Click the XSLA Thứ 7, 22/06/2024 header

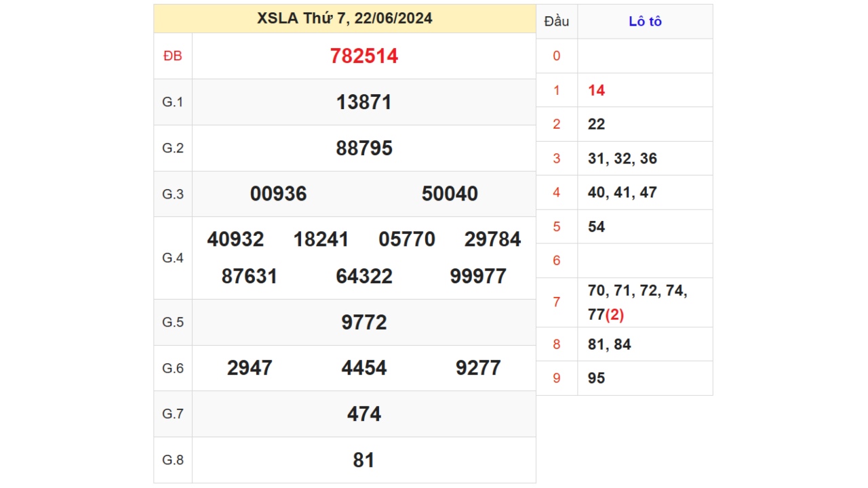point(344,18)
